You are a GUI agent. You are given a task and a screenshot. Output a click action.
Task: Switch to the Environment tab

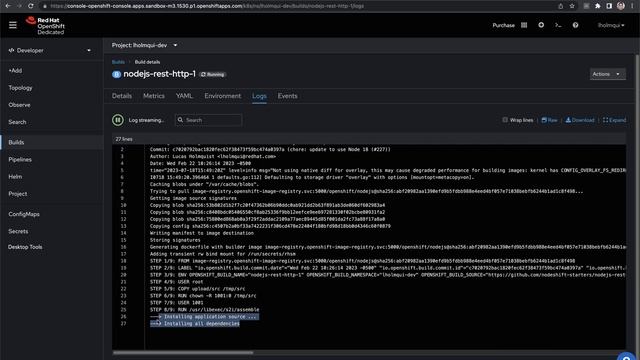pyautogui.click(x=222, y=96)
